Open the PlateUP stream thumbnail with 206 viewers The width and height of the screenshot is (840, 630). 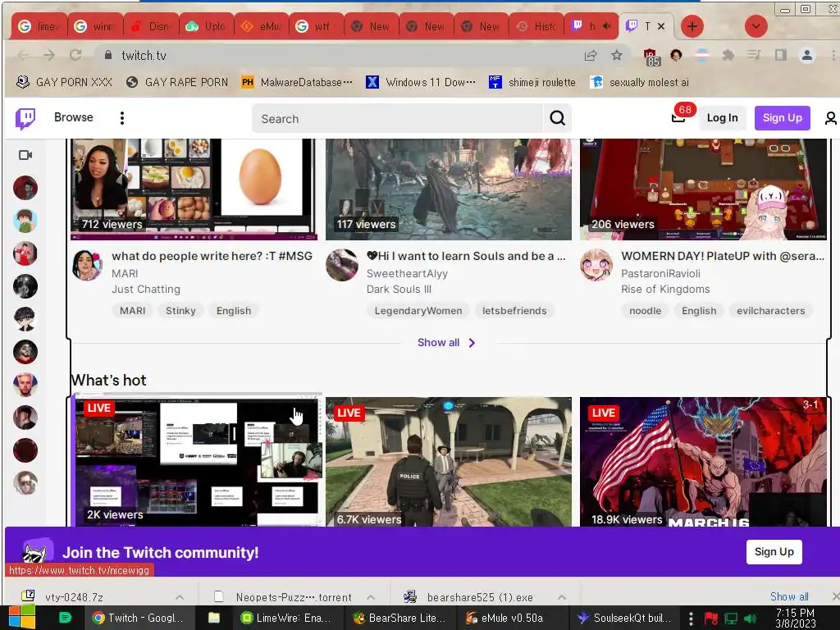point(703,189)
